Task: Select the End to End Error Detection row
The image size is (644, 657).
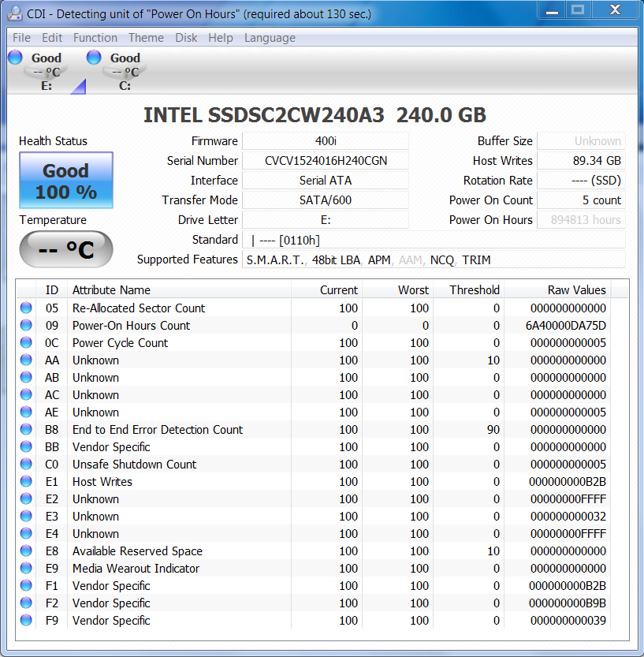Action: pyautogui.click(x=158, y=430)
